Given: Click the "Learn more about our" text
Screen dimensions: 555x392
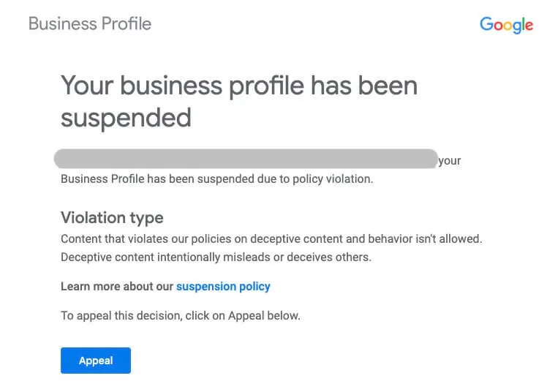Looking at the screenshot, I should (x=117, y=286).
